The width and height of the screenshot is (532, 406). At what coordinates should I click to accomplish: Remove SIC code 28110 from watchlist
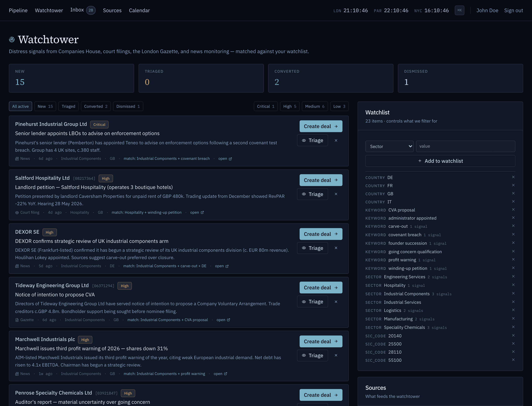point(513,352)
